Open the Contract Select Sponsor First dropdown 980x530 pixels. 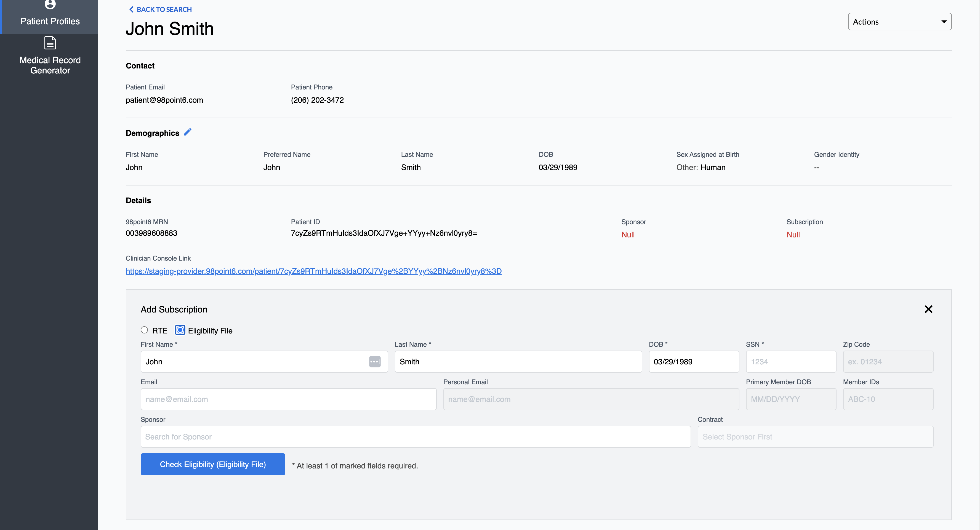coord(815,437)
